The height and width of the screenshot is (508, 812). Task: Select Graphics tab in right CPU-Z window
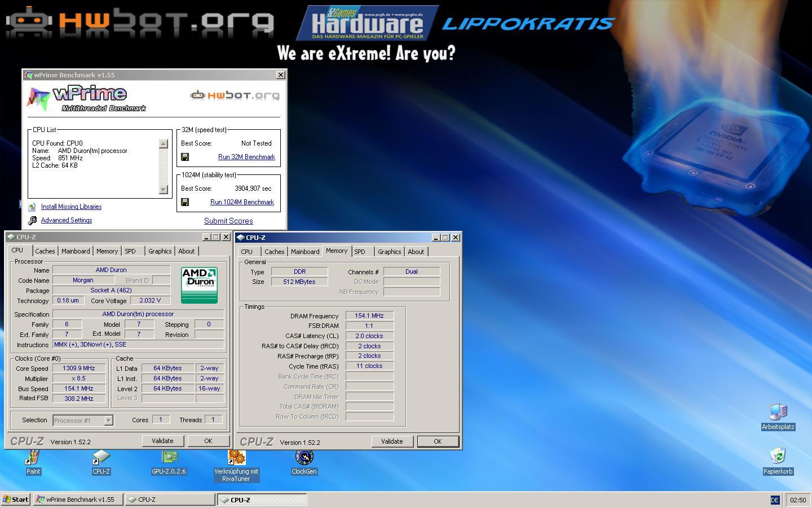[x=390, y=252]
